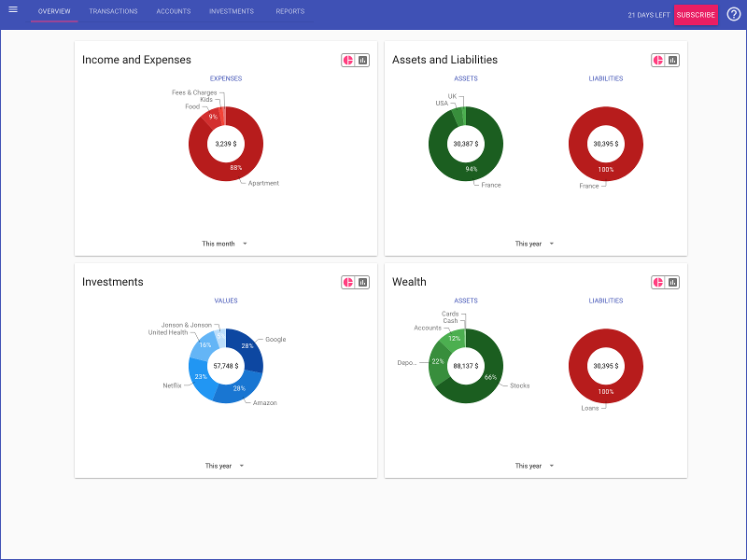Click the Subscribe button
Image resolution: width=747 pixels, height=560 pixels.
(x=696, y=15)
